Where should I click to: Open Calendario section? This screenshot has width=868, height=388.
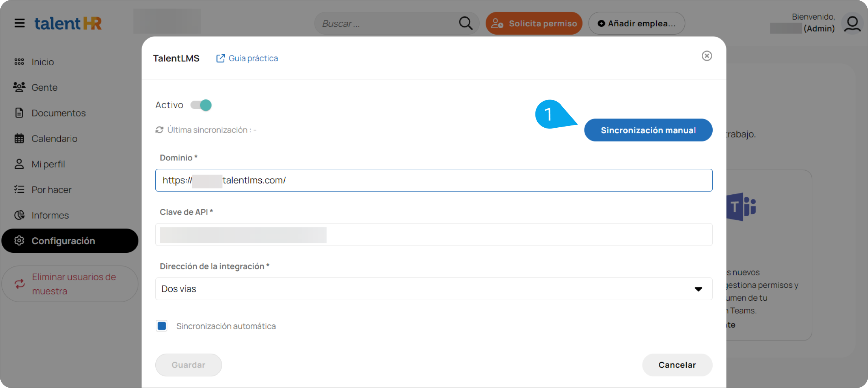point(54,139)
